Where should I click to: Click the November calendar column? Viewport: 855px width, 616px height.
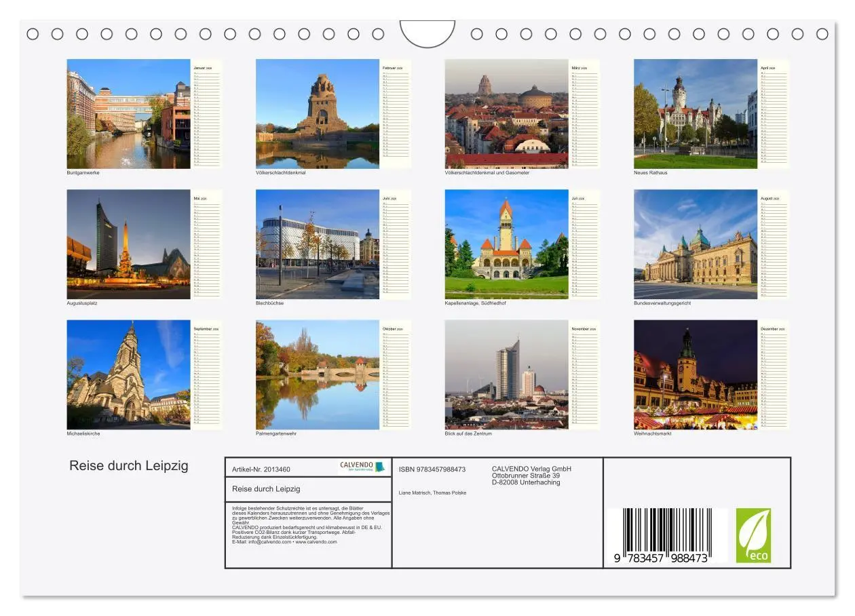click(x=584, y=374)
